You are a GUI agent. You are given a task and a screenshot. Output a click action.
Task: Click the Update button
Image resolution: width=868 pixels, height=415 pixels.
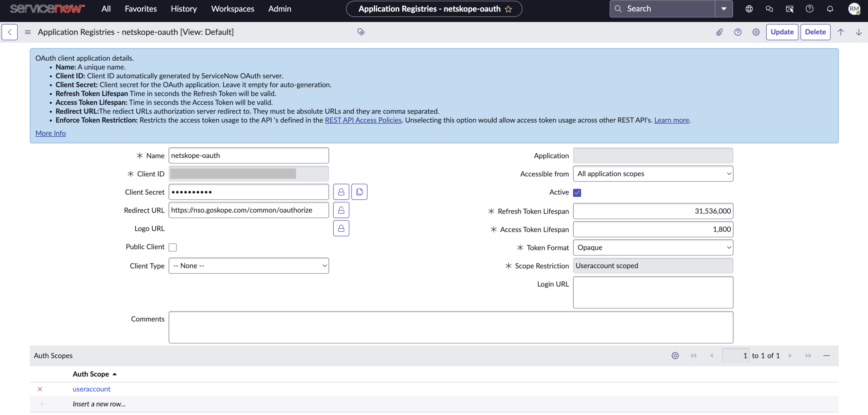782,32
